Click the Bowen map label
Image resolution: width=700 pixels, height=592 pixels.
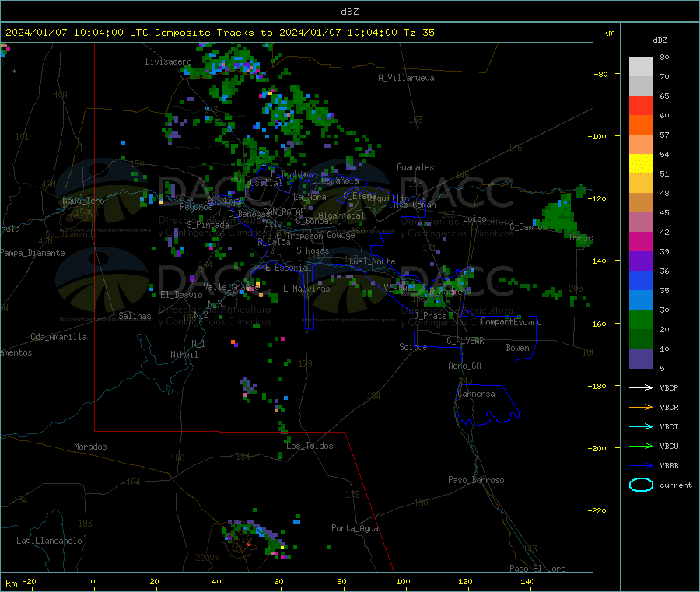pyautogui.click(x=517, y=347)
